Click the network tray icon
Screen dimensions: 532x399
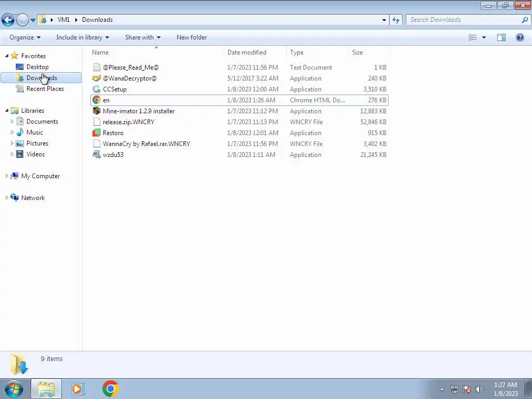coord(454,389)
